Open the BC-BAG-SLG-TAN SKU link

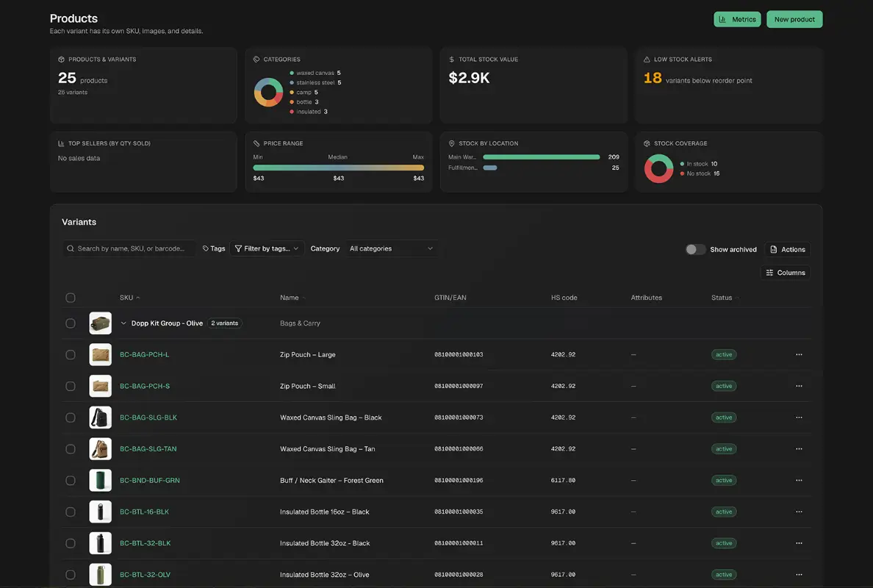click(x=148, y=449)
